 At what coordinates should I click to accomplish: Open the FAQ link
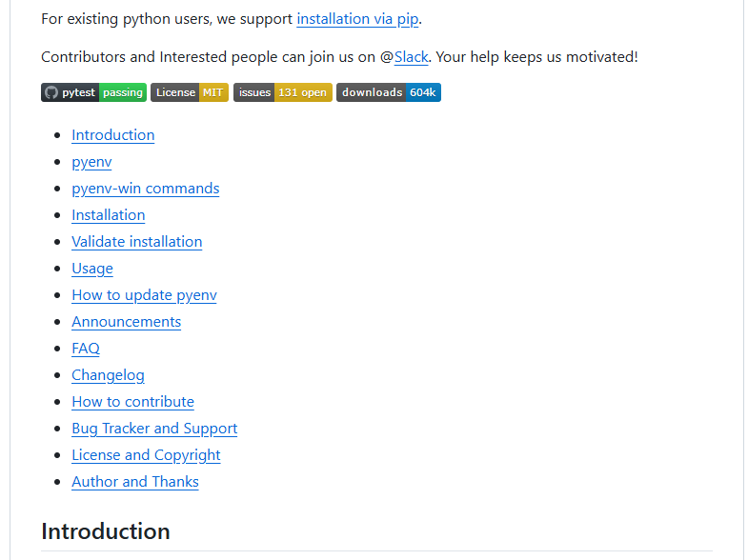pyautogui.click(x=86, y=349)
